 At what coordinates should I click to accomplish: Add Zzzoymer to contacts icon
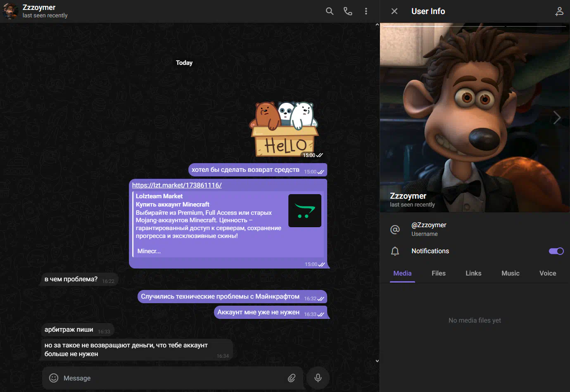559,11
